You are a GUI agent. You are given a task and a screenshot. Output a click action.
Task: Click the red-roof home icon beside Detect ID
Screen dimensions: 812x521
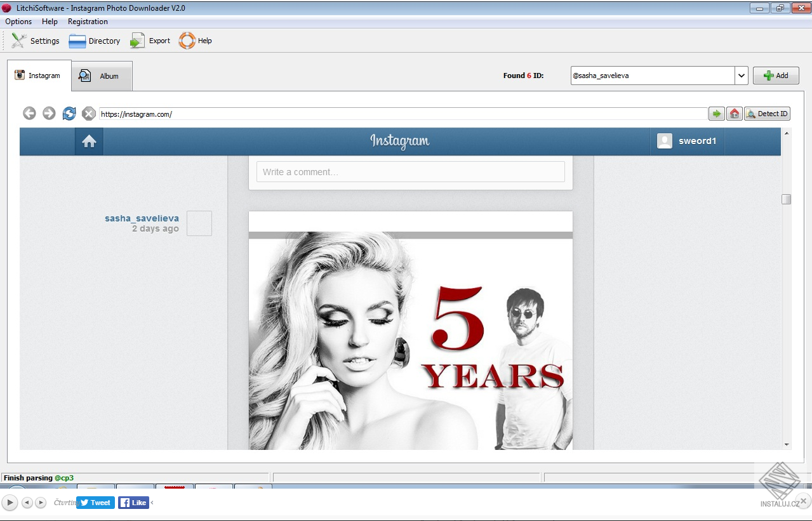[x=735, y=114]
